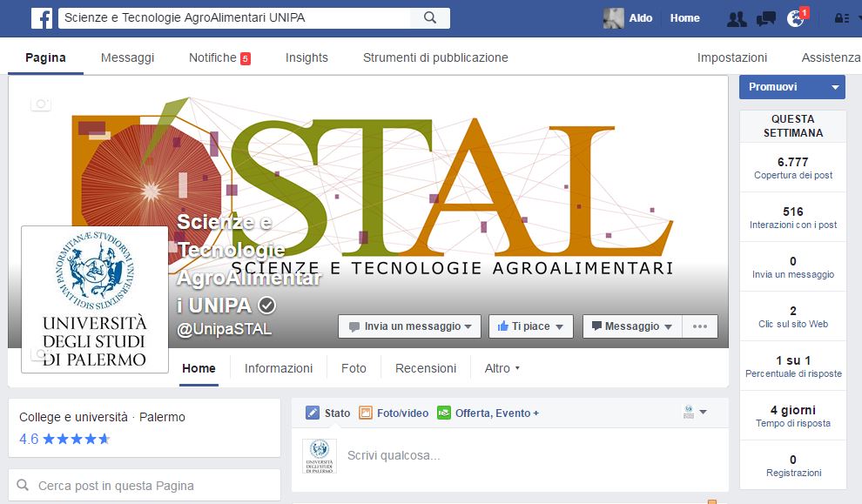Click the Facebook logo icon

(x=42, y=18)
